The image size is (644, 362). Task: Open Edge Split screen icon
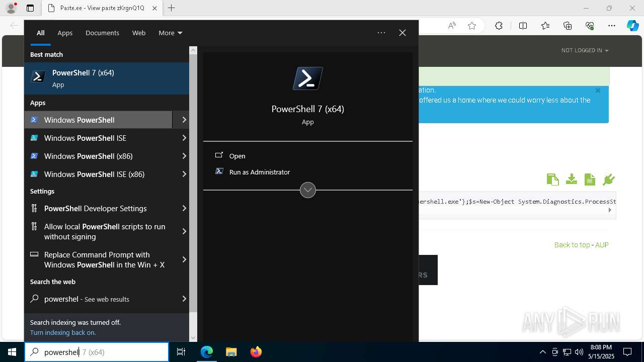(523, 26)
